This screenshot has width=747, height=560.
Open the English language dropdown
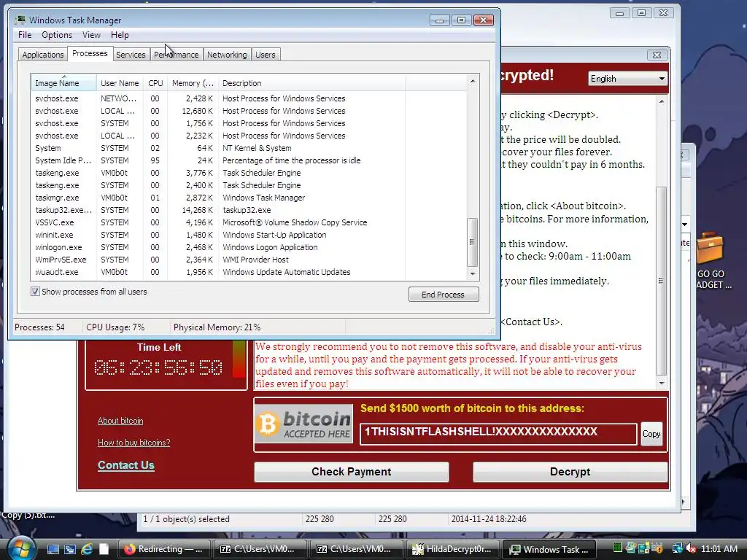(627, 79)
